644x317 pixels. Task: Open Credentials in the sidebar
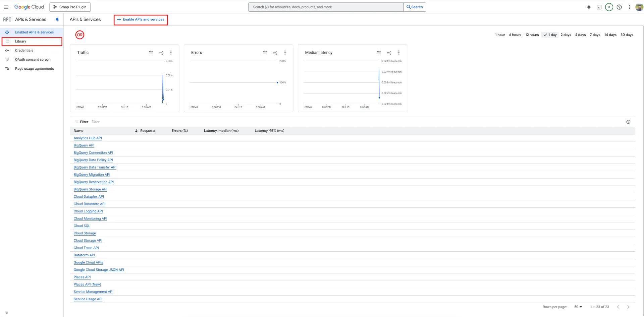coord(32,50)
